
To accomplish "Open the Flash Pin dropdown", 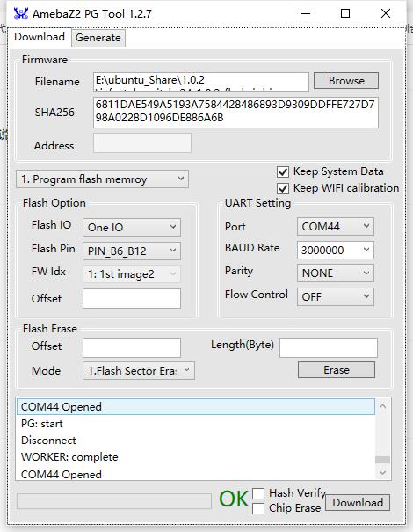I will [x=132, y=251].
